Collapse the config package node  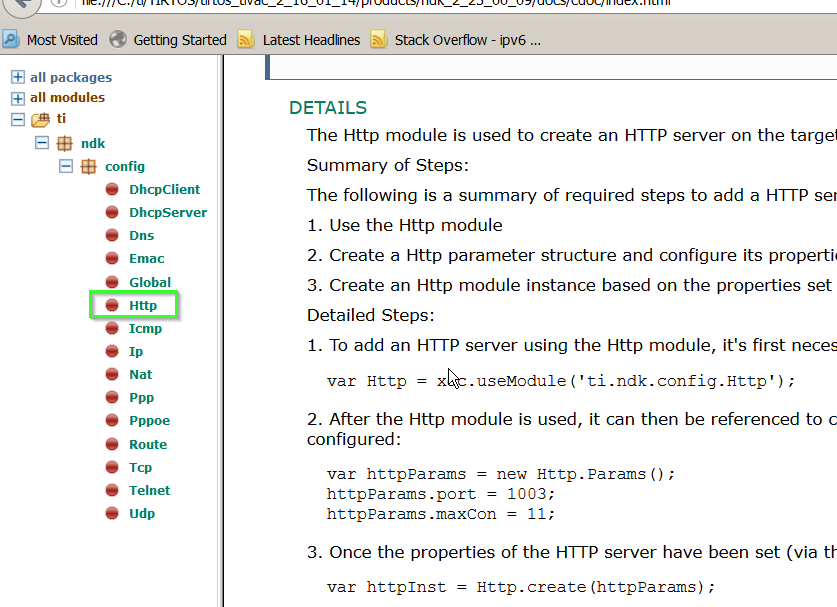66,166
